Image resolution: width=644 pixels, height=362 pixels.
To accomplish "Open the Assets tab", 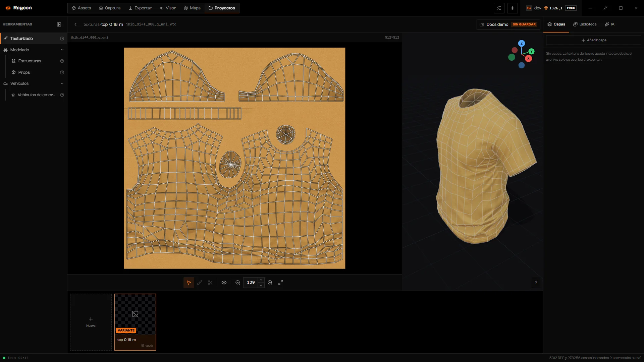I will [81, 8].
